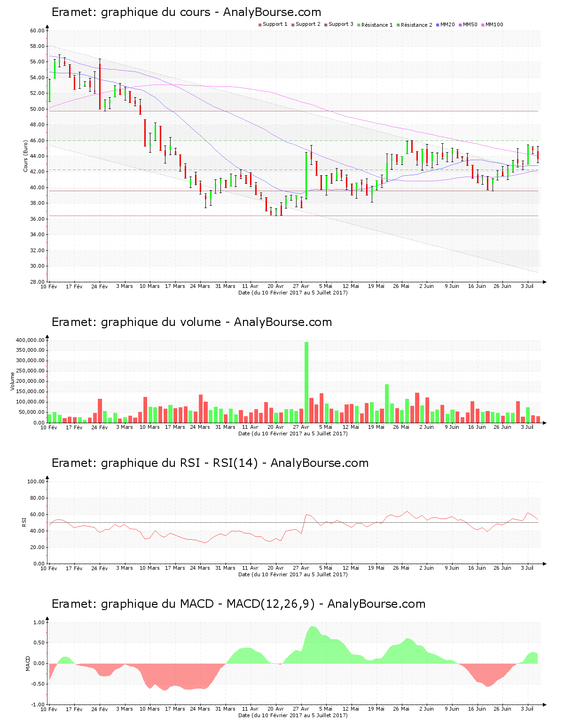
Task: Click the -0.50 label on MACD axis
Action: click(38, 684)
